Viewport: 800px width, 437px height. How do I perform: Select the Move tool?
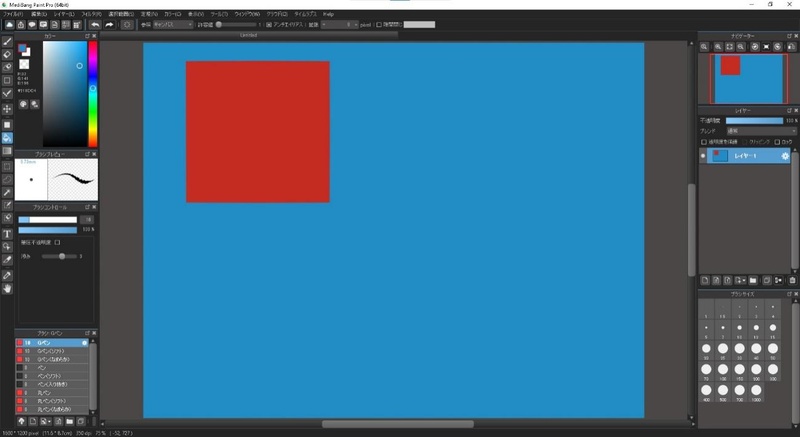pos(7,109)
